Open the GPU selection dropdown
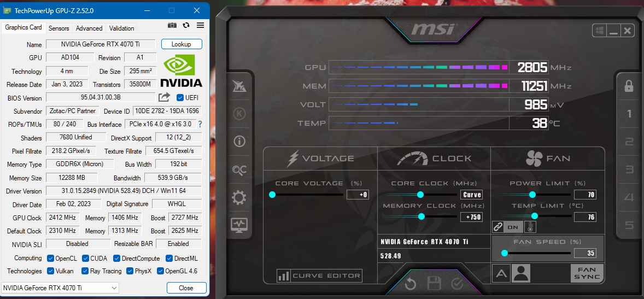 coord(60,288)
